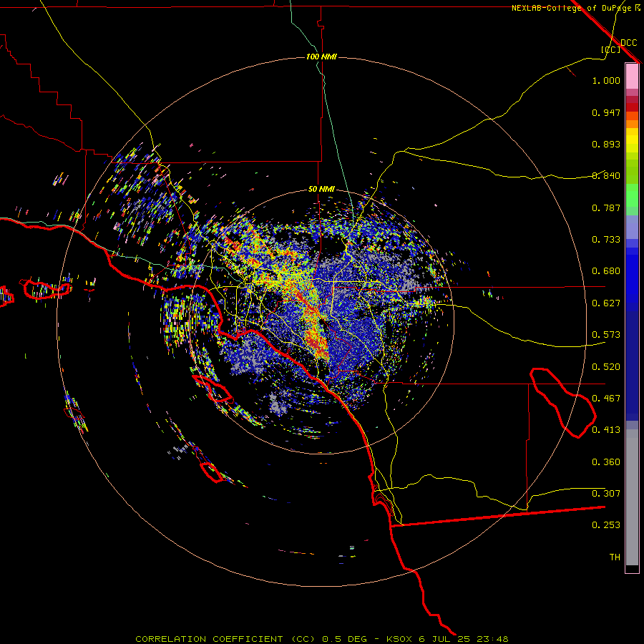Click the TH threshold label on the scale
Viewport: 644px width, 644px height.
pyautogui.click(x=615, y=557)
